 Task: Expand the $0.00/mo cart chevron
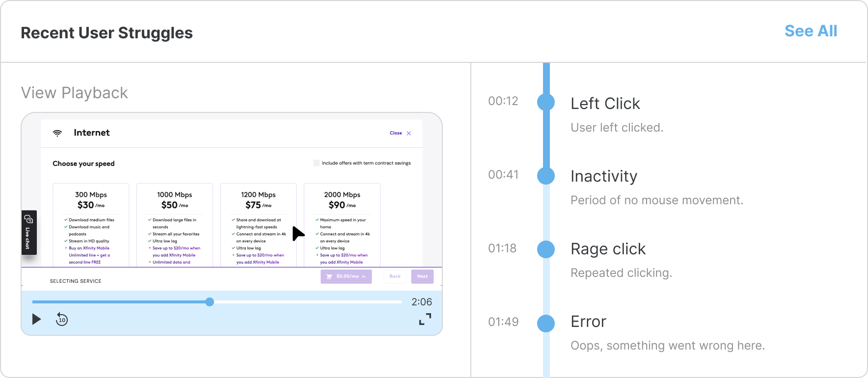364,276
